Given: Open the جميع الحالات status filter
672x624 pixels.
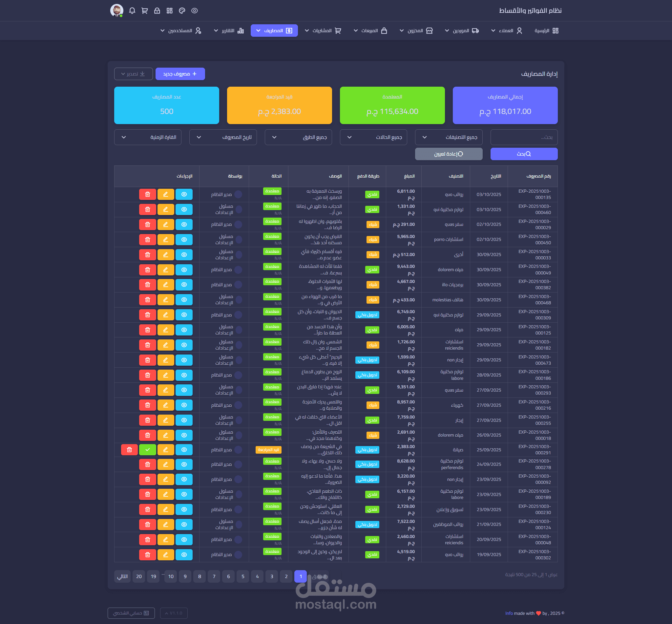Looking at the screenshot, I should [373, 138].
